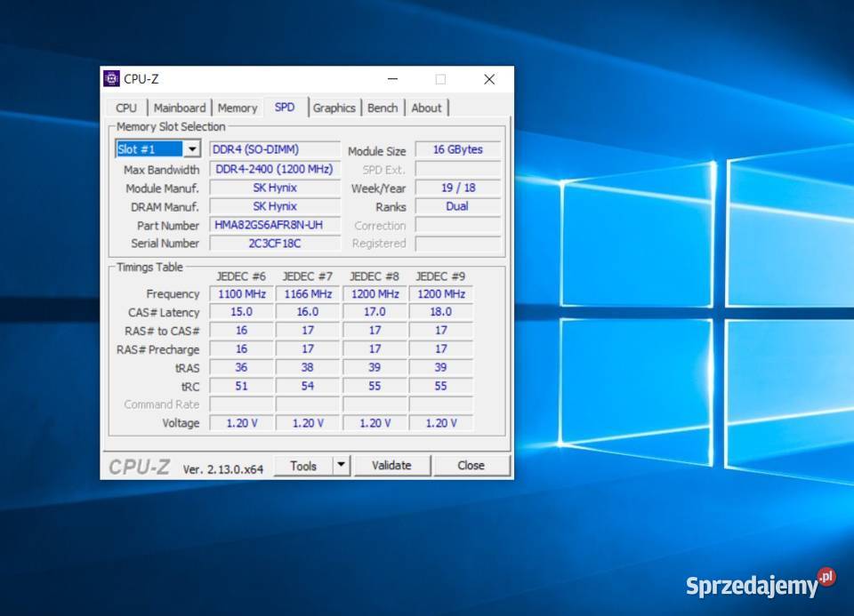854x616 pixels.
Task: Click the CPU-Z application icon in title bar
Action: (x=112, y=79)
